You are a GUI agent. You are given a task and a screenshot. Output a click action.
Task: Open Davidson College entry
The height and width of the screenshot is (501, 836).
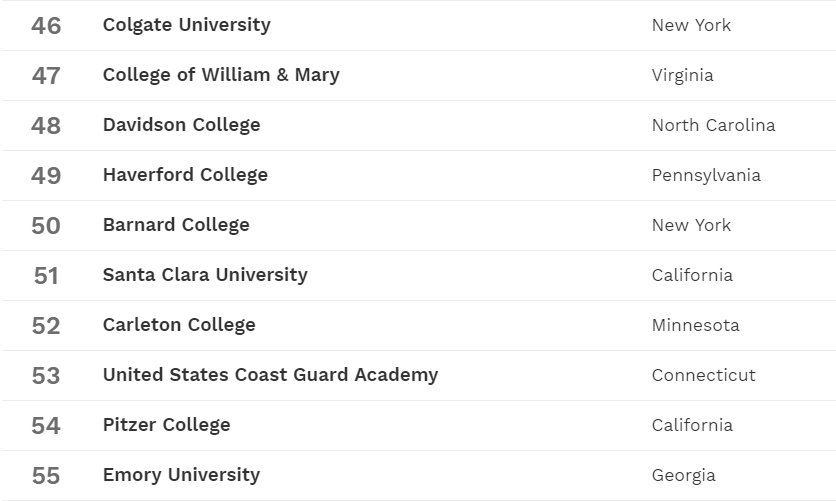click(x=181, y=125)
